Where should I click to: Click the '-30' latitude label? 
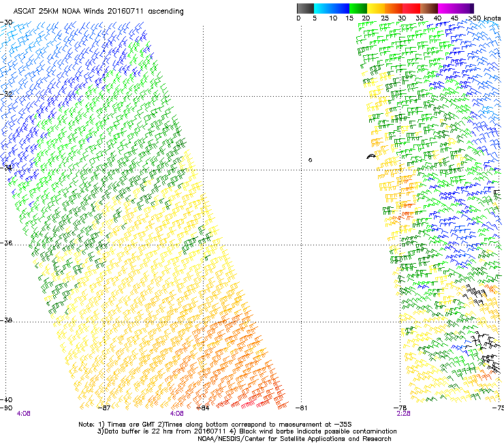[6, 22]
